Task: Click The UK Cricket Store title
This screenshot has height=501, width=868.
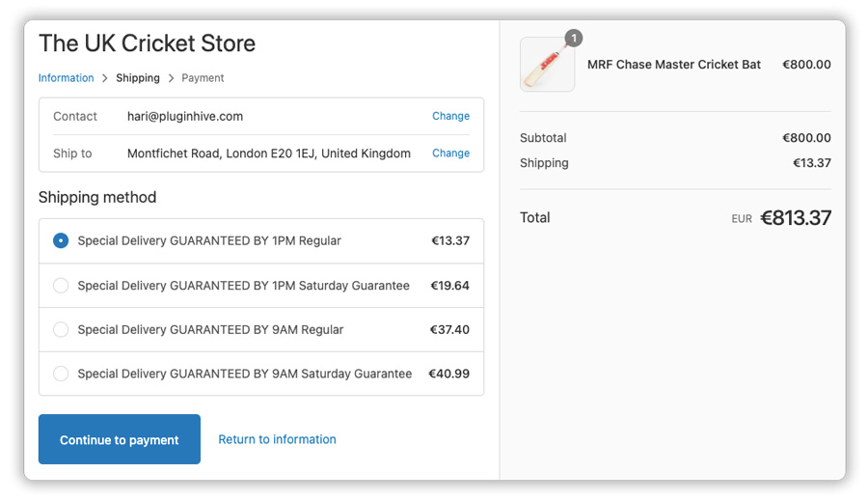Action: coord(148,43)
